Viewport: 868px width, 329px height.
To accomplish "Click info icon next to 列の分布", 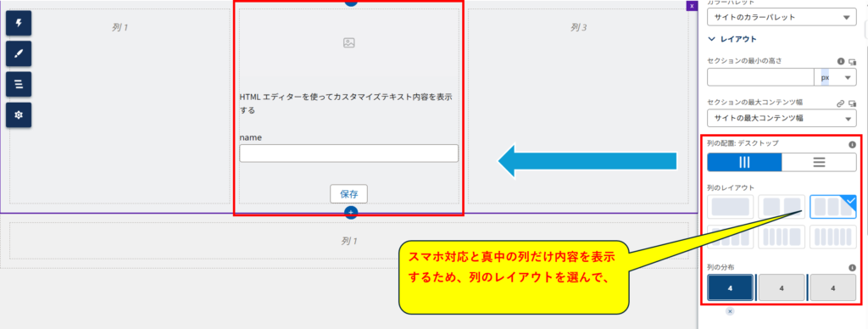I will coord(853,267).
